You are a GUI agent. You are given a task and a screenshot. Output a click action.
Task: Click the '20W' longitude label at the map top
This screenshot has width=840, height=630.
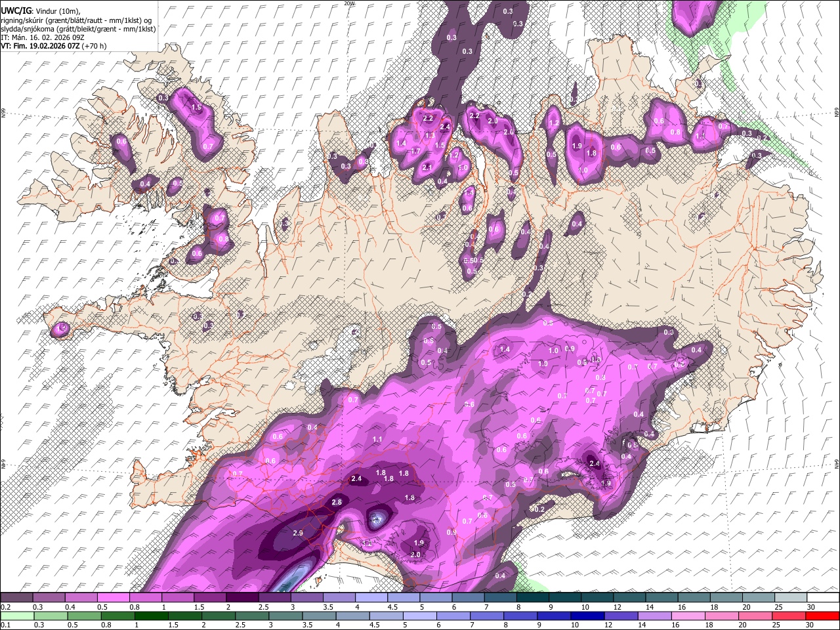(x=348, y=3)
